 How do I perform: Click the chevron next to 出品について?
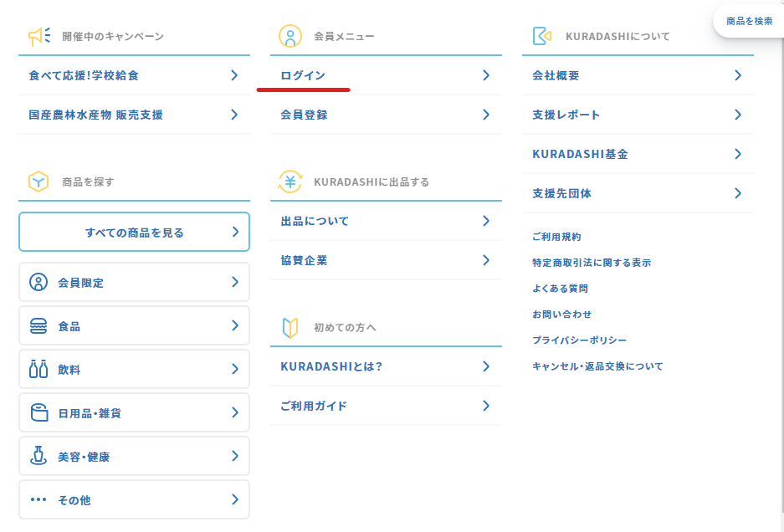pos(486,221)
